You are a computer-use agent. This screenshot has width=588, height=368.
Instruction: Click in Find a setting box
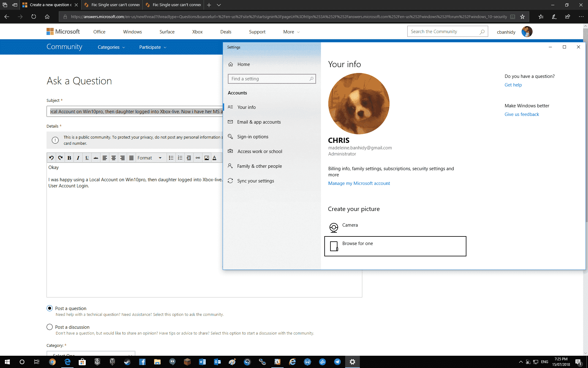tap(272, 79)
